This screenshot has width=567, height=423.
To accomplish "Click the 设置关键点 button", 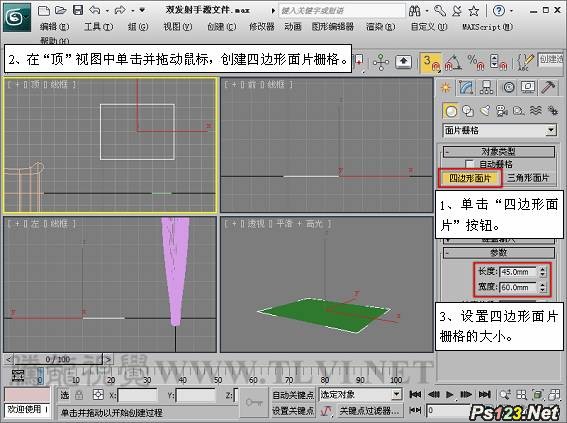I will pyautogui.click(x=293, y=411).
